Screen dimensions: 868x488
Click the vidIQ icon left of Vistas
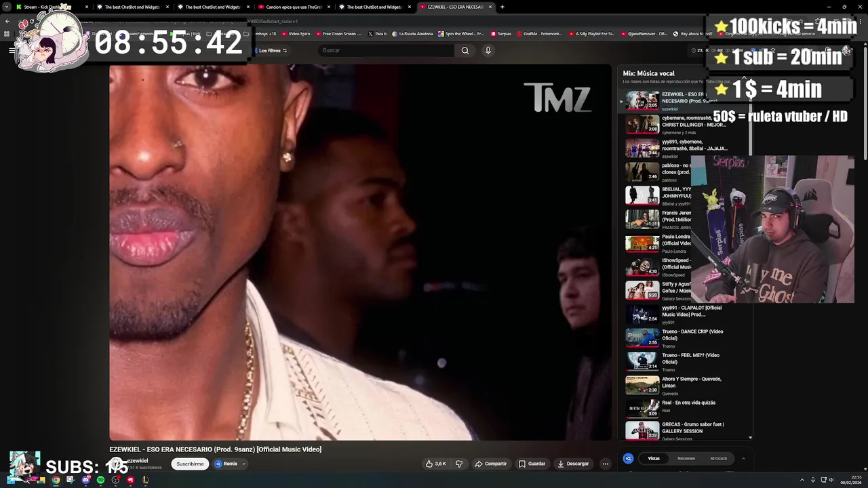tap(628, 458)
